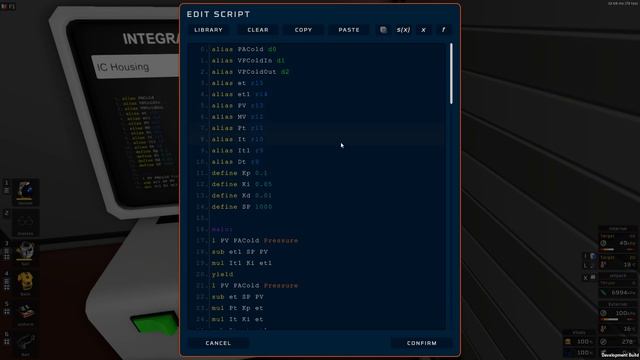This screenshot has height=360, width=640.
Task: Click the internal temperature thermometer icon
Action: 603,265
